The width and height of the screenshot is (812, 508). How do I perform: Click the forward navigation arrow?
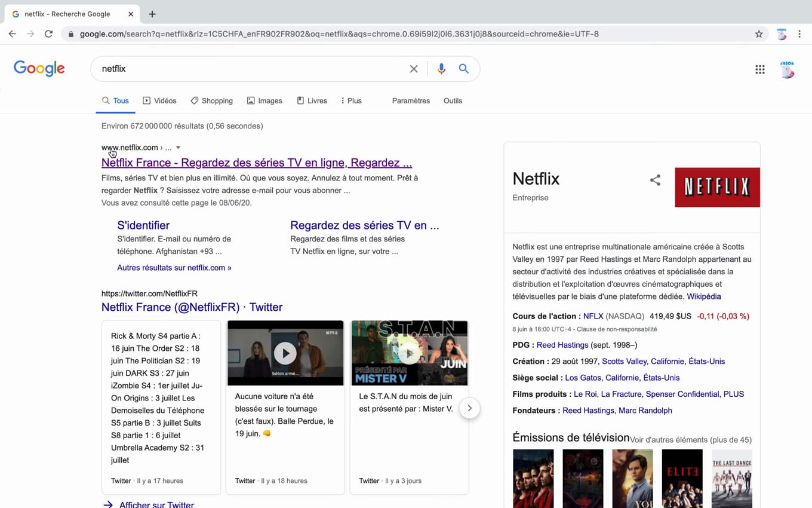click(30, 34)
